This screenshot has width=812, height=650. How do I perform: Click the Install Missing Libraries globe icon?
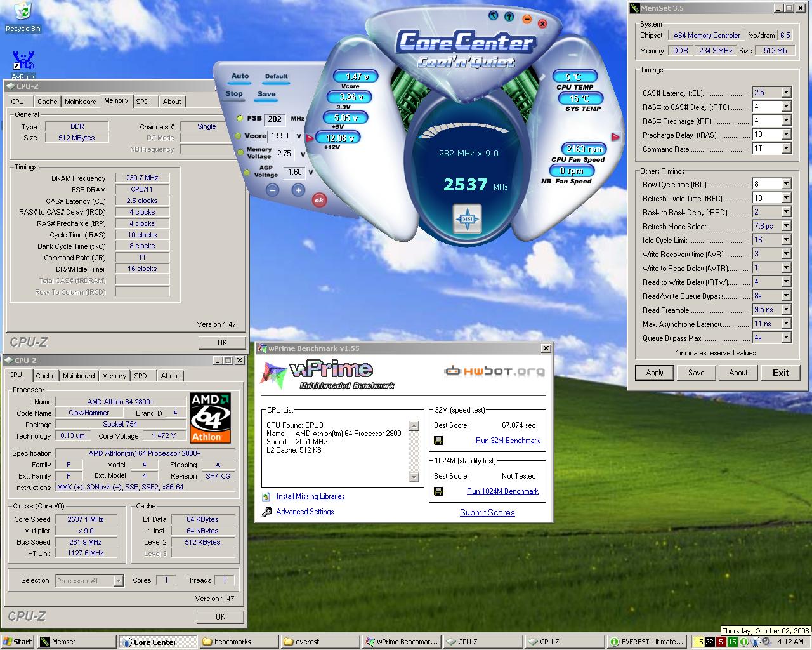point(266,496)
